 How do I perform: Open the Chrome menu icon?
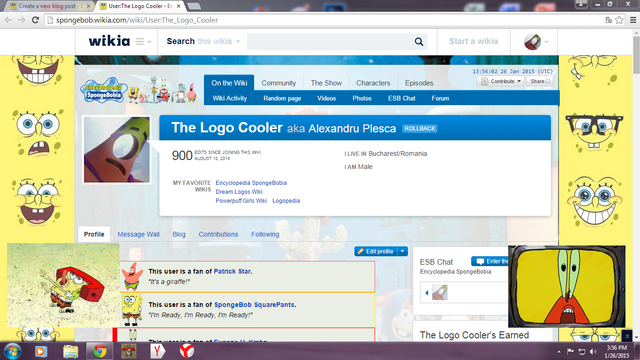pyautogui.click(x=633, y=20)
